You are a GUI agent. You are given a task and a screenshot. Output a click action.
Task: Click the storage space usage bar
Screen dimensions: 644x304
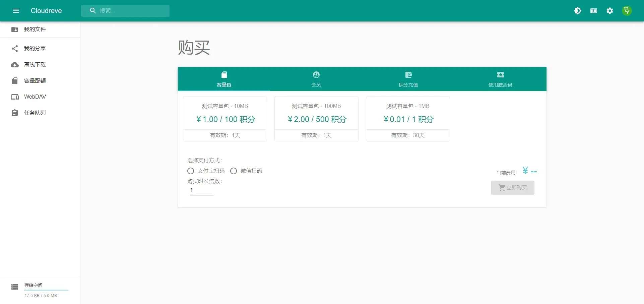pos(46,290)
